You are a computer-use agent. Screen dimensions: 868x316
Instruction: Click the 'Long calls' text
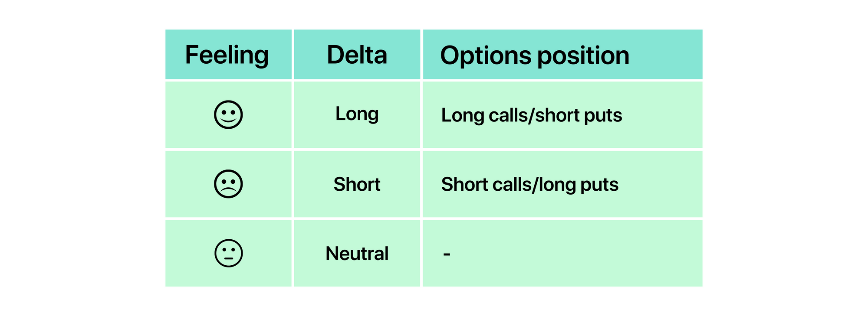pos(484,115)
